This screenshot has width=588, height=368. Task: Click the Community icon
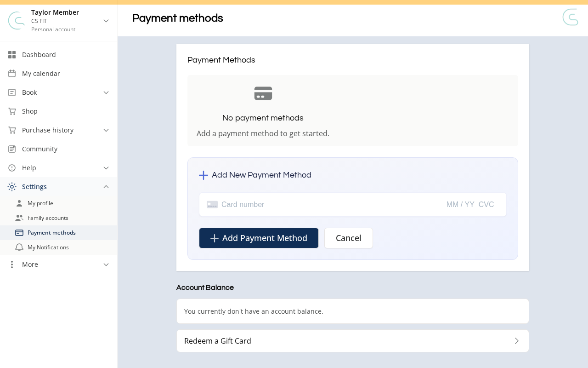point(12,149)
